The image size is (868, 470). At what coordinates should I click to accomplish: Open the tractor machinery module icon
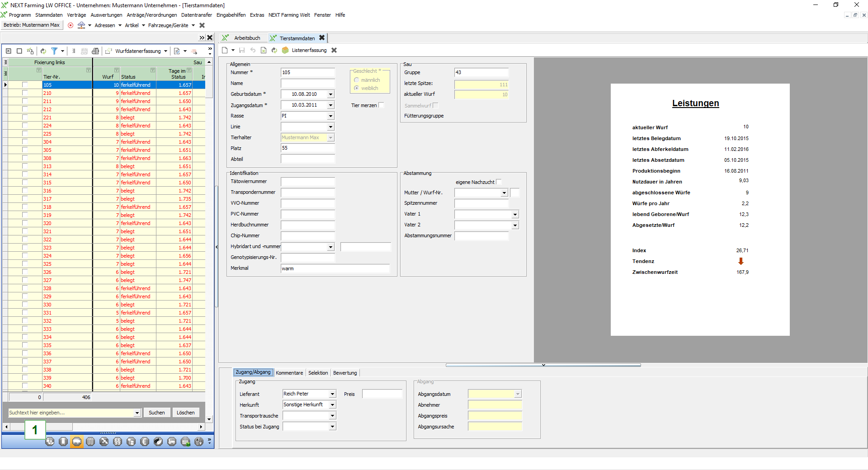(172, 442)
